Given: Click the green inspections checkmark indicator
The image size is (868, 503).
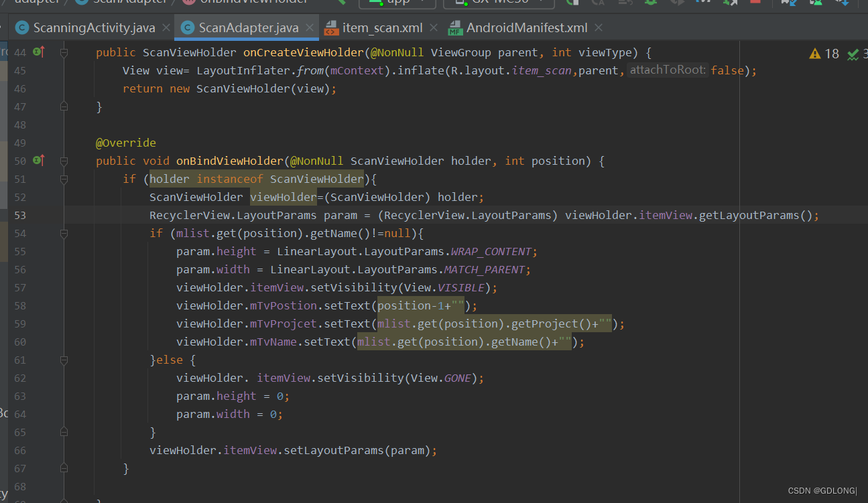Looking at the screenshot, I should [851, 54].
